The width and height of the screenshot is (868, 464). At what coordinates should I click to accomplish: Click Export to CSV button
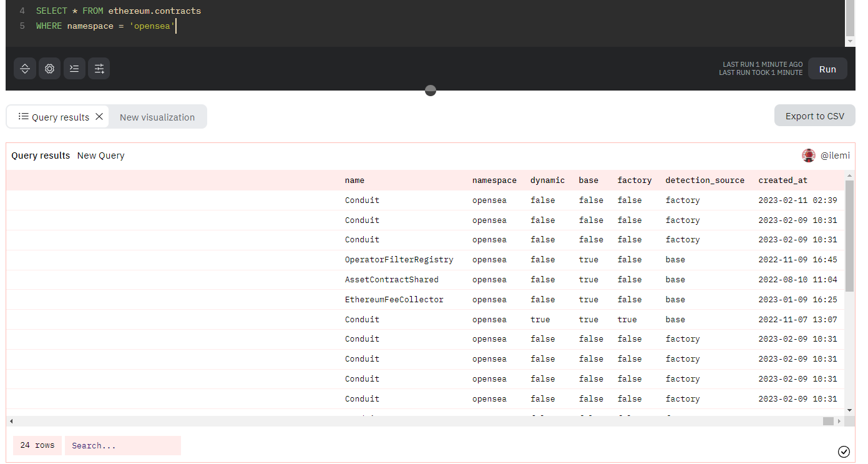point(814,116)
